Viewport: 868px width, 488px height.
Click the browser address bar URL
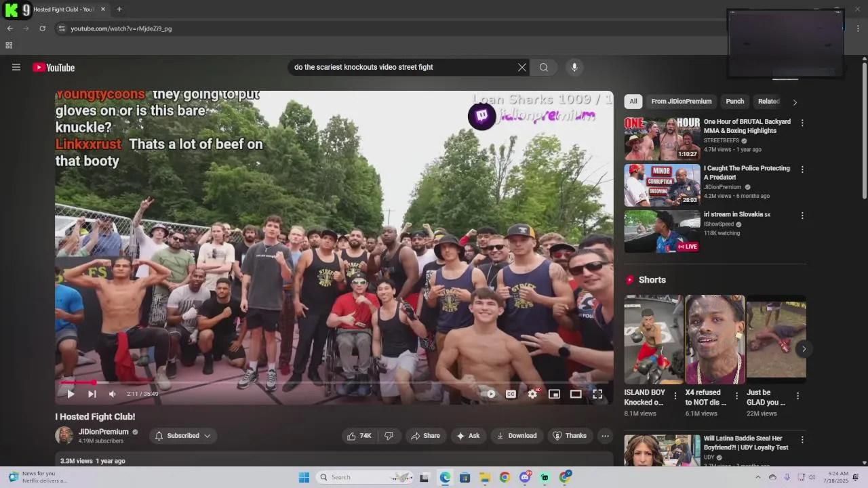(x=121, y=28)
